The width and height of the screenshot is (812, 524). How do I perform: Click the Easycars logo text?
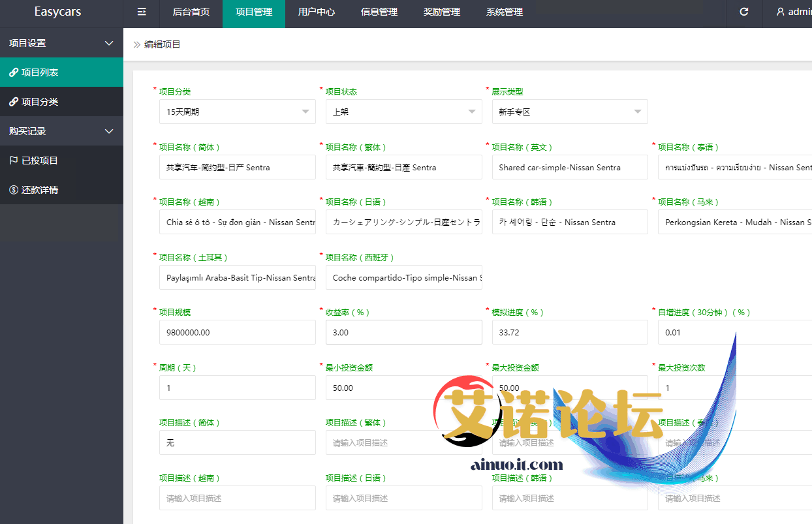click(58, 12)
